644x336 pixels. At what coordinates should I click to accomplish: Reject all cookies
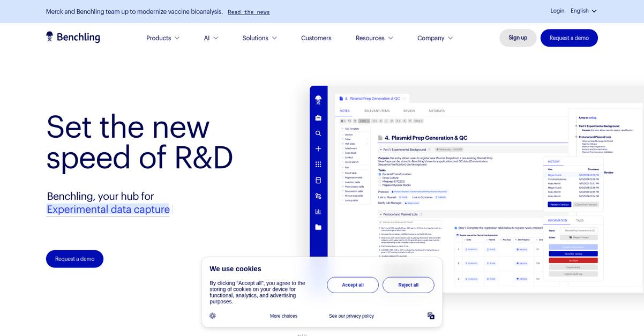[x=408, y=285]
